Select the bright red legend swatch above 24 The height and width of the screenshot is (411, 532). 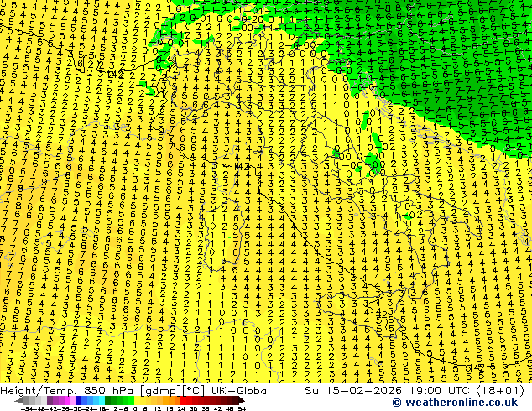click(x=183, y=400)
